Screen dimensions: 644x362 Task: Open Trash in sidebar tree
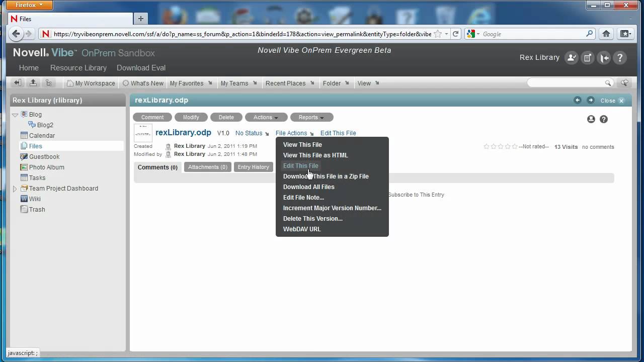(37, 210)
